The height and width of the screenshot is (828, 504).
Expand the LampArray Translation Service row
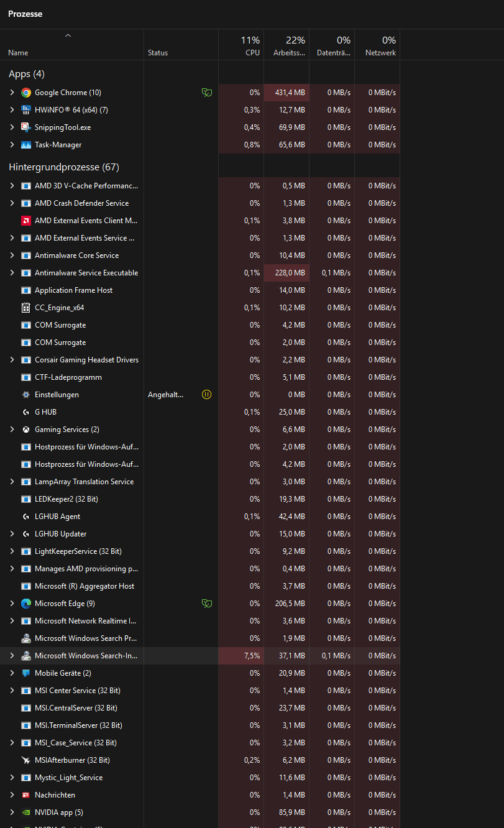[12, 482]
